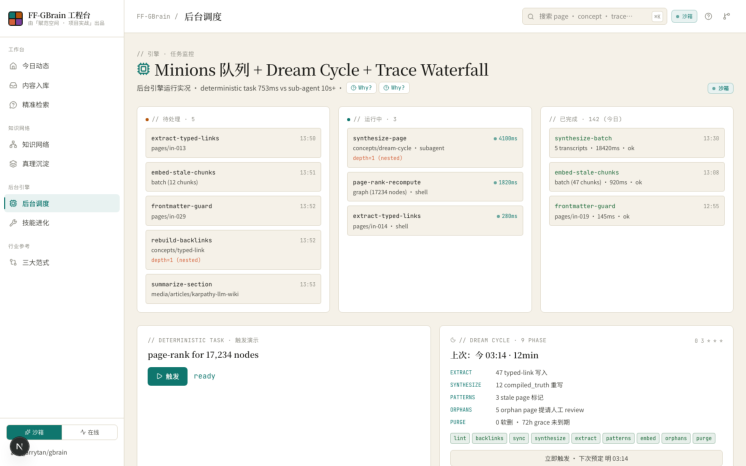
Task: Click the network nodes icon beside 知识网络
Action: (13, 144)
